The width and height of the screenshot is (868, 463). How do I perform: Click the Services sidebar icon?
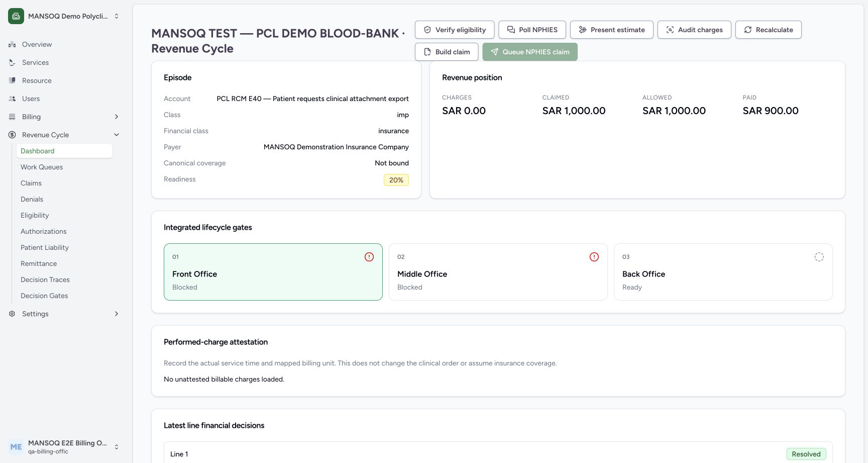click(12, 62)
